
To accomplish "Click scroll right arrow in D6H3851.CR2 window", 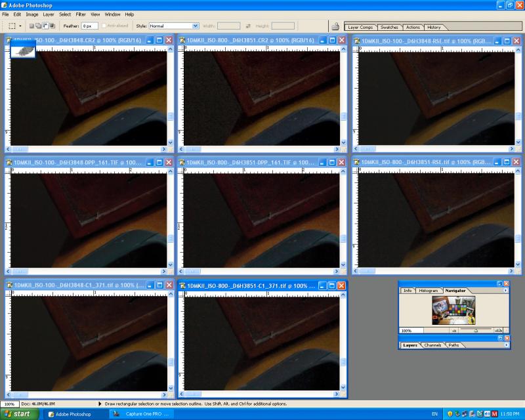I will pos(337,149).
